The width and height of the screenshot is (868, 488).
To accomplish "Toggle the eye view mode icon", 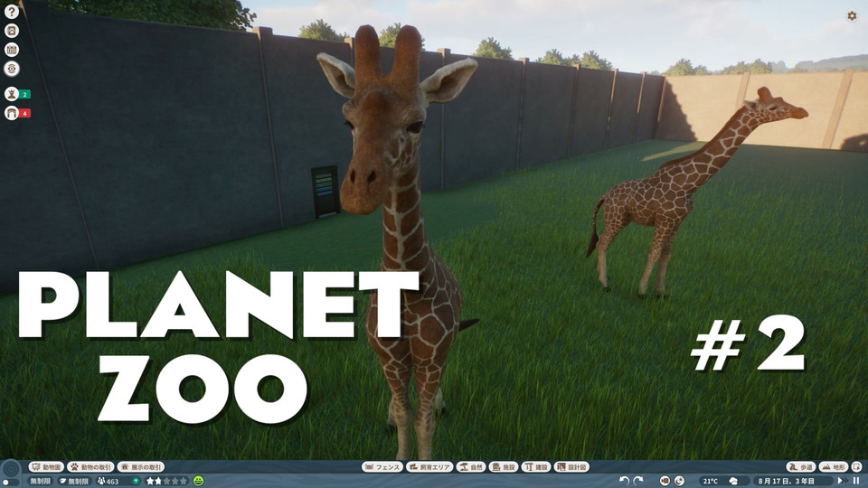I will (x=12, y=69).
